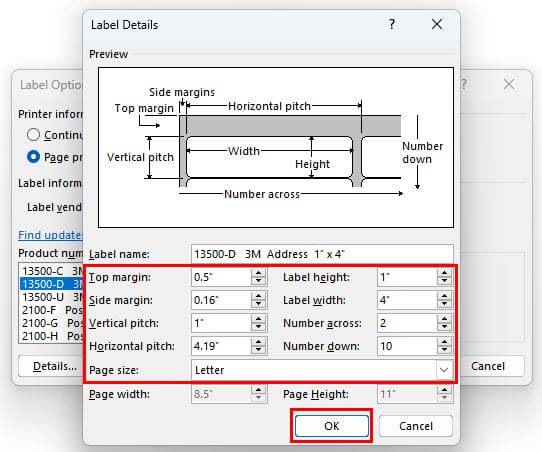Decrease the Side margin value
Screen dimensions: 542x452
pos(258,304)
